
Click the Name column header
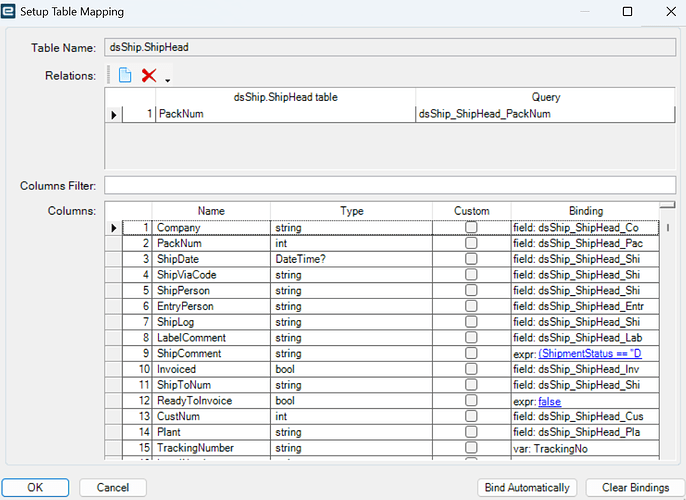(211, 211)
